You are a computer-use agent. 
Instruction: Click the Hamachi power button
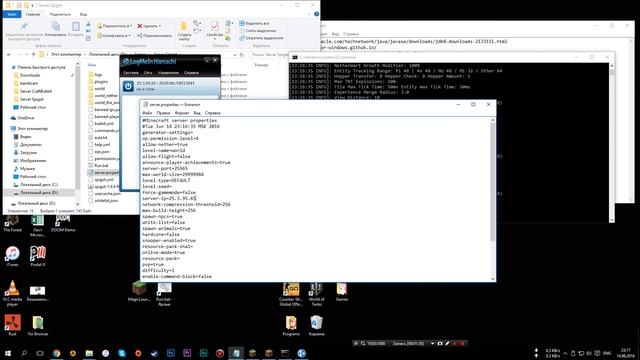pyautogui.click(x=128, y=86)
